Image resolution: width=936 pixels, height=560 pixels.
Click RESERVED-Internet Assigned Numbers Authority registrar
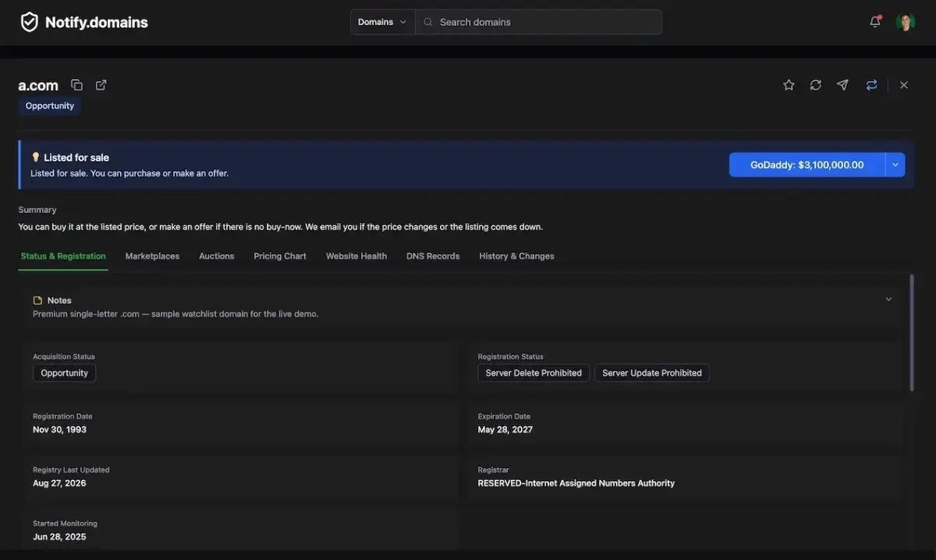click(576, 484)
